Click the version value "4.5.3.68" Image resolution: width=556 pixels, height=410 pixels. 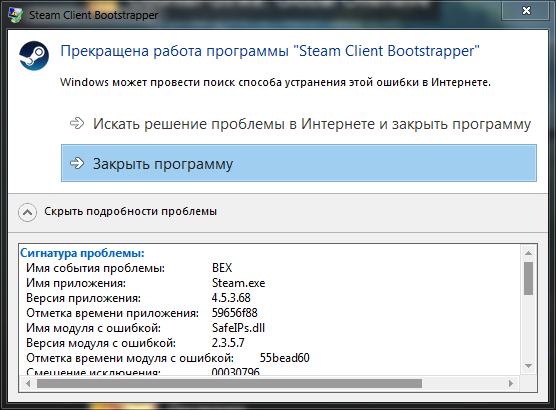pyautogui.click(x=231, y=298)
